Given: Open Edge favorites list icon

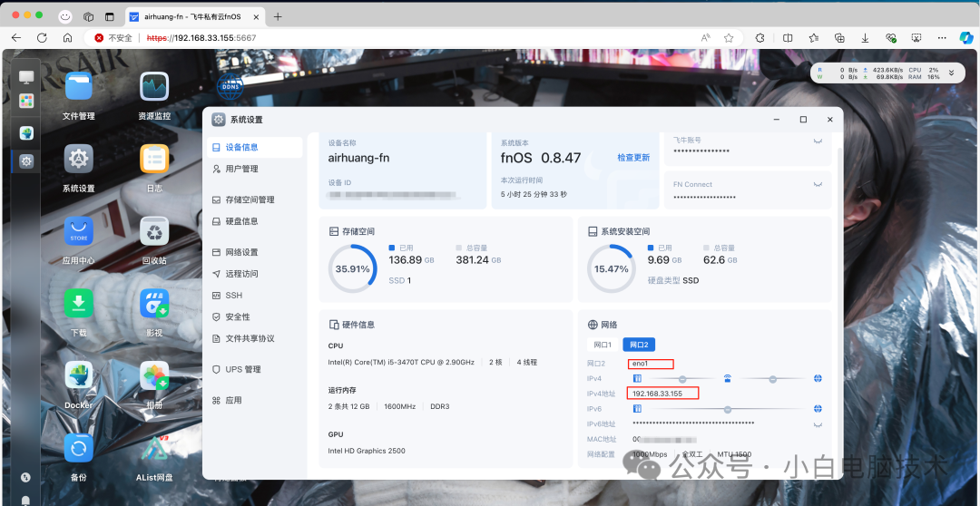Looking at the screenshot, I should pos(814,37).
